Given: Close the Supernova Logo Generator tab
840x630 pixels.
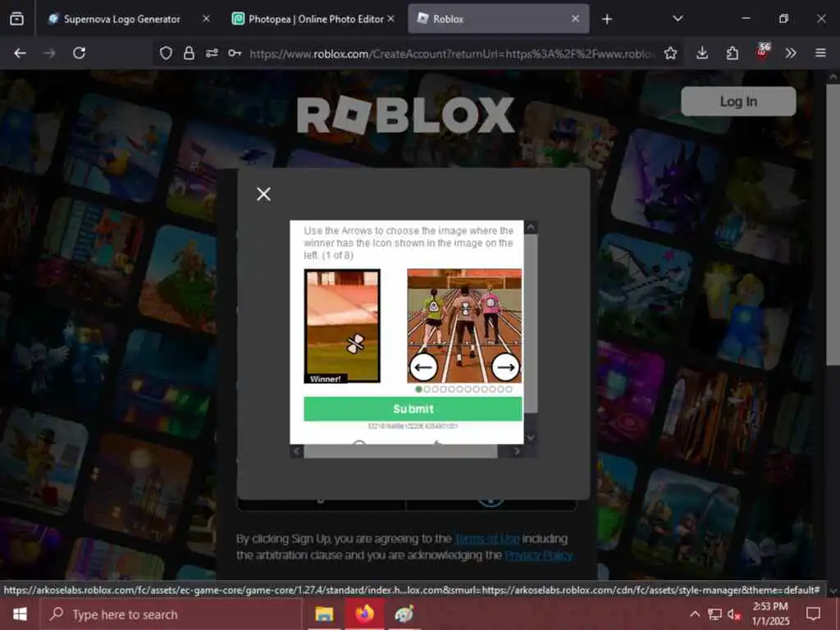Looking at the screenshot, I should (206, 19).
